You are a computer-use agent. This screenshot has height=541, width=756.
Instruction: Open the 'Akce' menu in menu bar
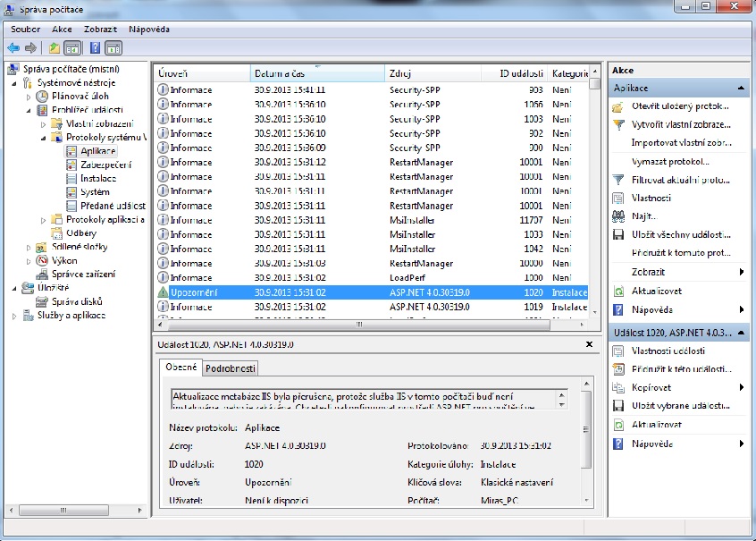(62, 29)
